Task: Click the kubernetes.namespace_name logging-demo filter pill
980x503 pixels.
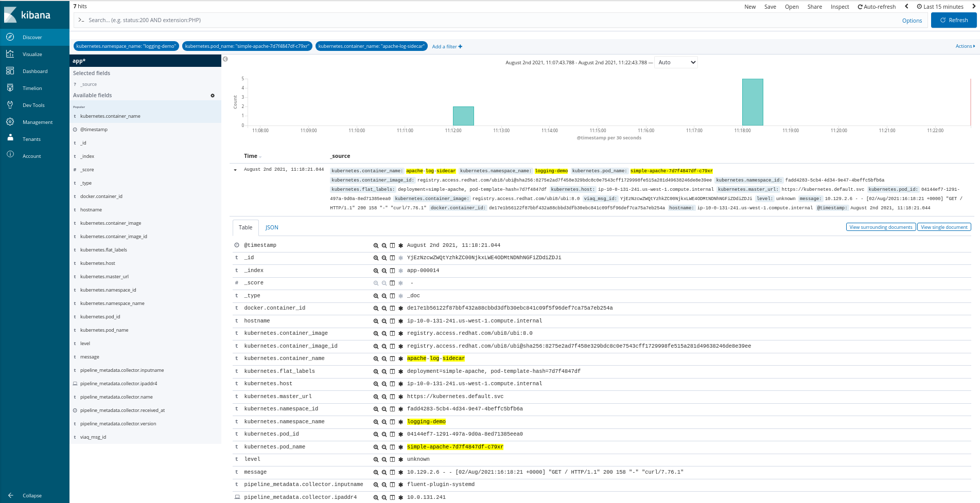Action: [126, 46]
